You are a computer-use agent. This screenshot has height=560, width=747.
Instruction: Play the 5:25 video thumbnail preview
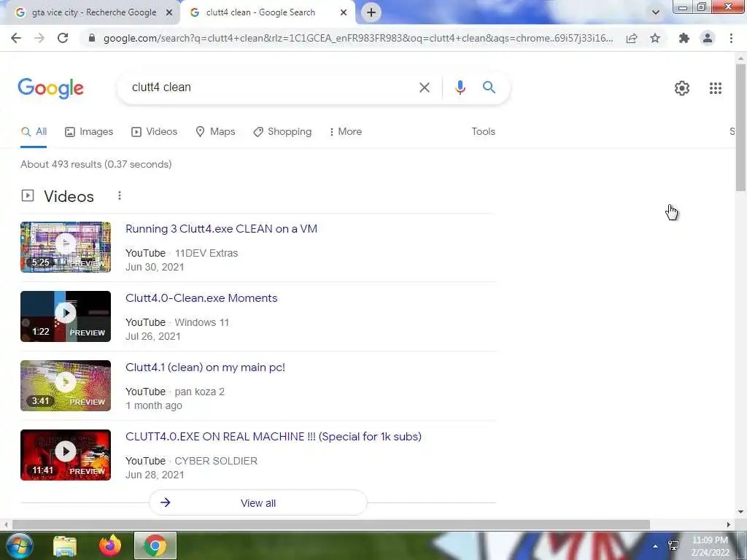(66, 247)
